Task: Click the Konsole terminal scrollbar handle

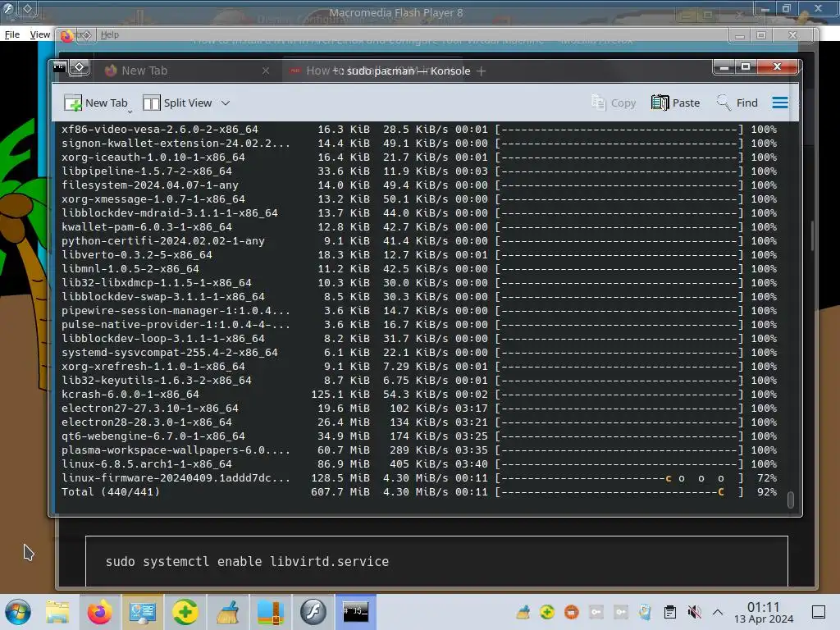Action: click(791, 500)
